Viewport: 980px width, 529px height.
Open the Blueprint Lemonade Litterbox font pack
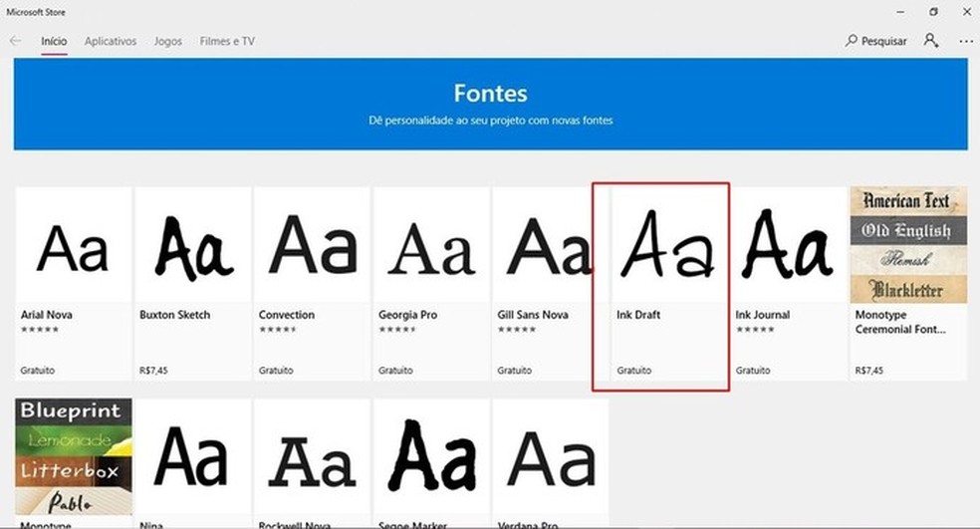pos(73,456)
